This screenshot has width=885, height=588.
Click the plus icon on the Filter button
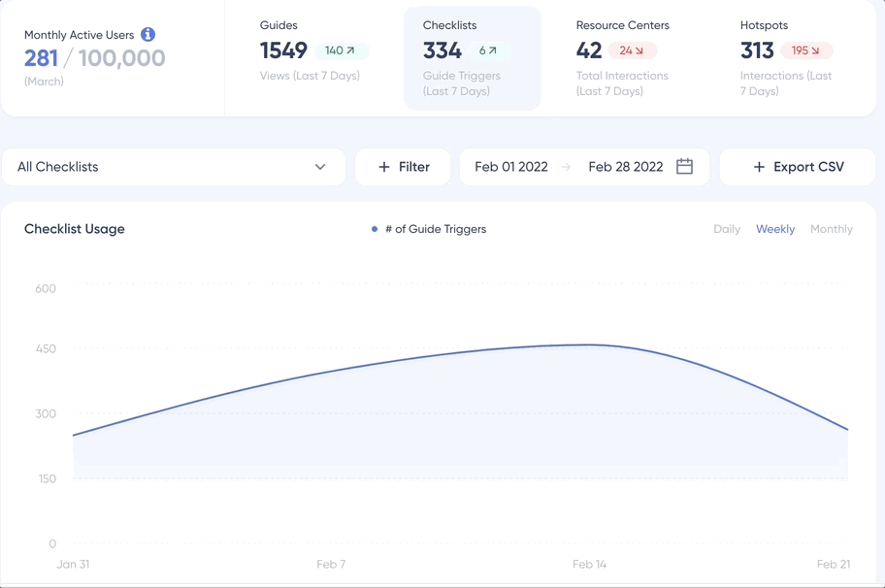pos(384,166)
